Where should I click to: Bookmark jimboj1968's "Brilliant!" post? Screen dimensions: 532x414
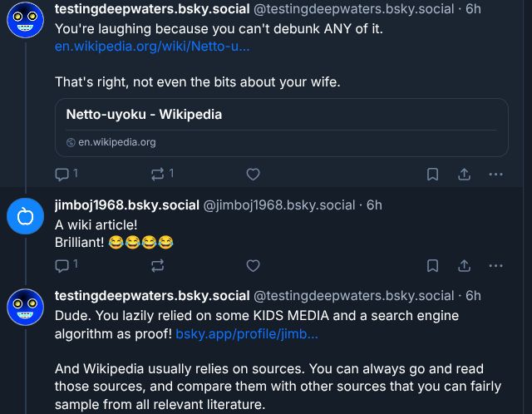tap(432, 265)
